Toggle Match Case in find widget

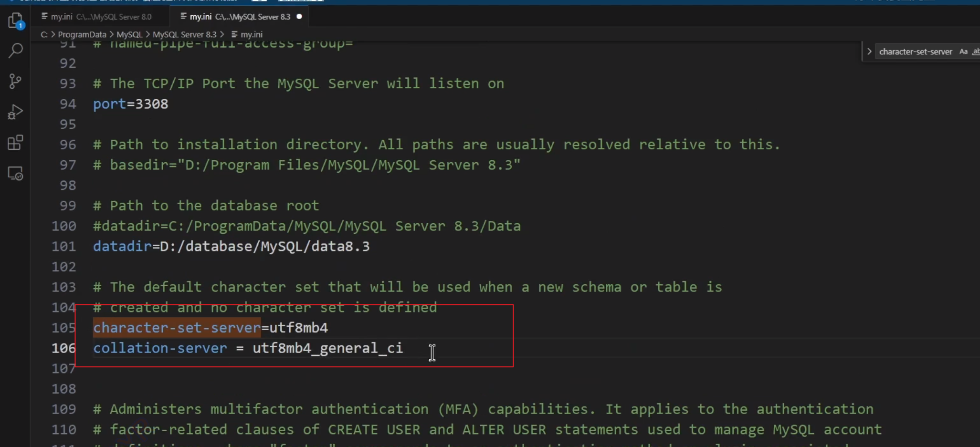coord(963,52)
